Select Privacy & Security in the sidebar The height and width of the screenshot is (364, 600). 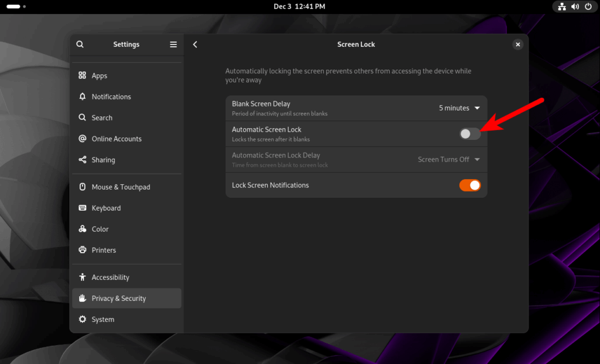tap(127, 298)
